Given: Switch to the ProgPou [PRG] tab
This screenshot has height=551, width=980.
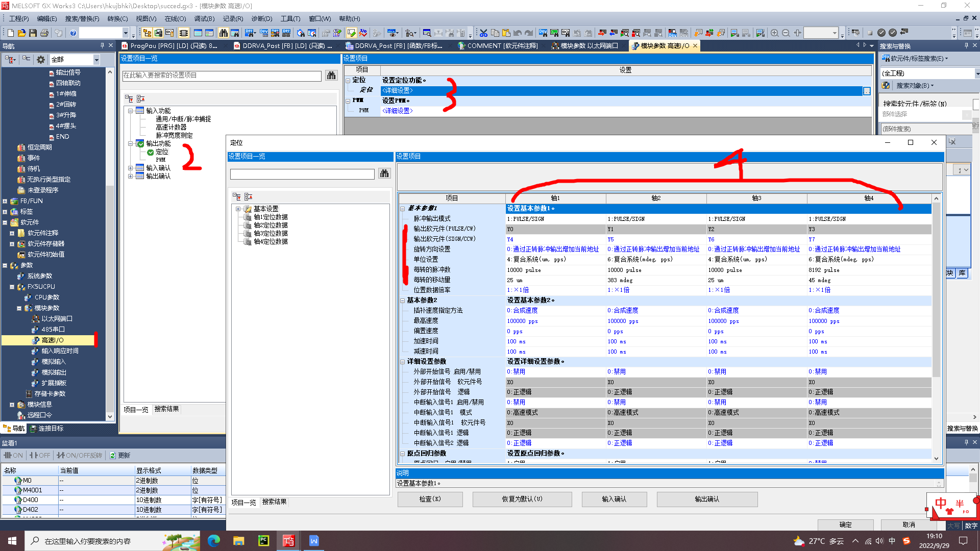Looking at the screenshot, I should 174,46.
